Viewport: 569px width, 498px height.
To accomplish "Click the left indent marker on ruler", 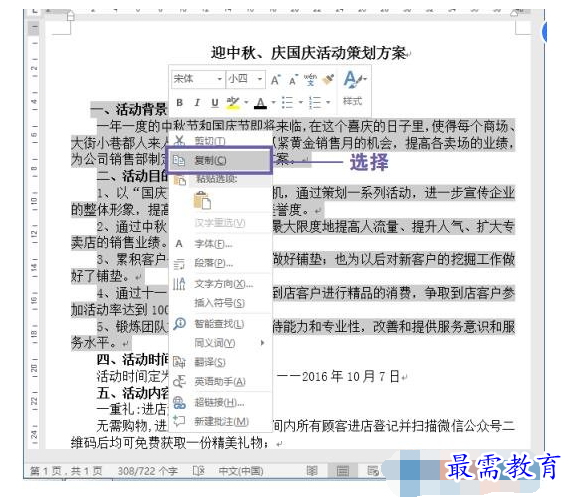I will point(70,15).
